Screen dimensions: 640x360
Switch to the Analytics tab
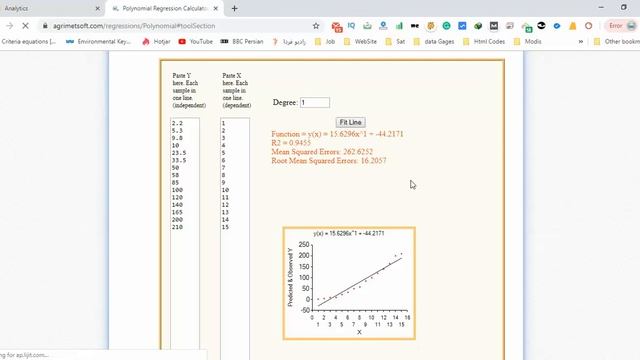tap(49, 8)
